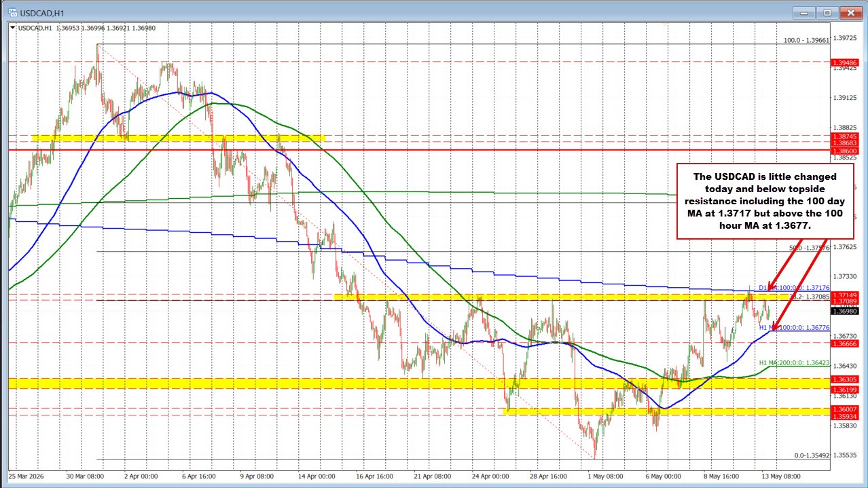Click the 1.37625 value on price scale

(844, 247)
